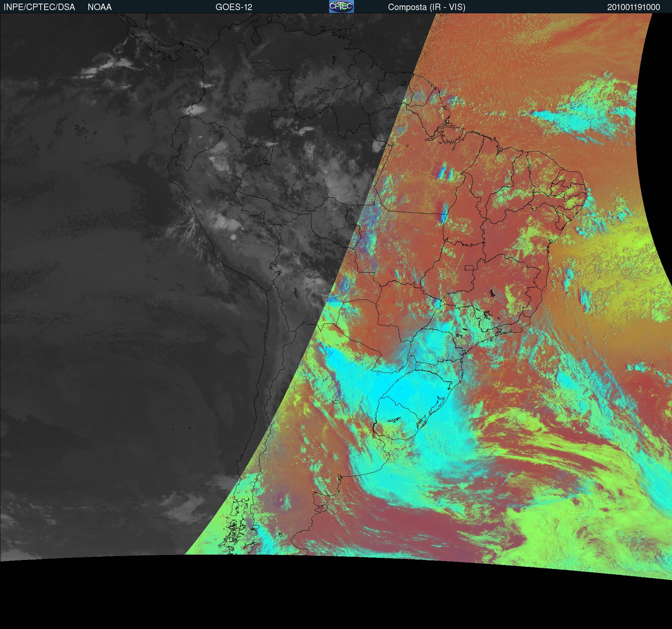Click the reservoir outline inside Uruguay
This screenshot has width=672, height=629.
pos(394,420)
